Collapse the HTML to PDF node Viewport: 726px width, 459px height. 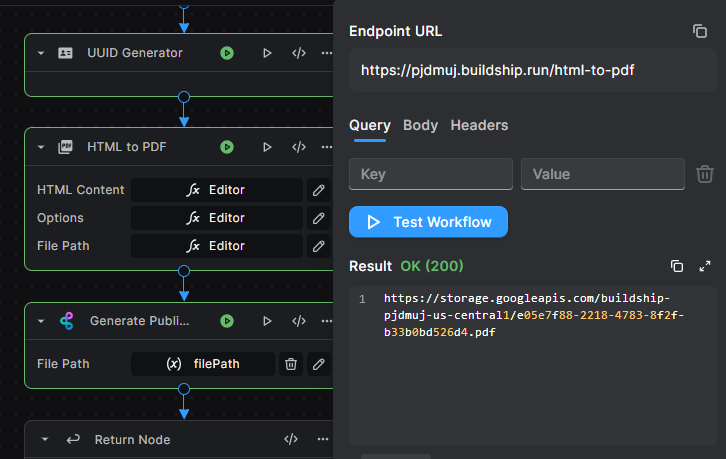pyautogui.click(x=41, y=147)
